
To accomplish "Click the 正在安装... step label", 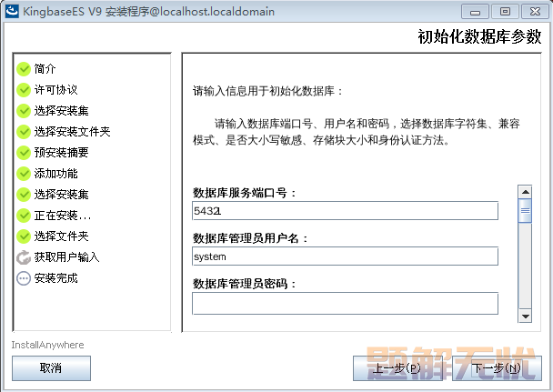I will pyautogui.click(x=63, y=216).
